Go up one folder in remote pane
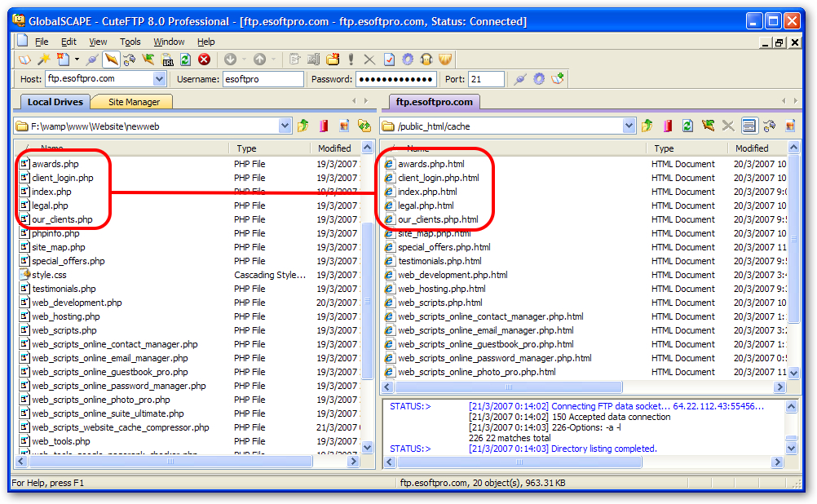 point(647,126)
